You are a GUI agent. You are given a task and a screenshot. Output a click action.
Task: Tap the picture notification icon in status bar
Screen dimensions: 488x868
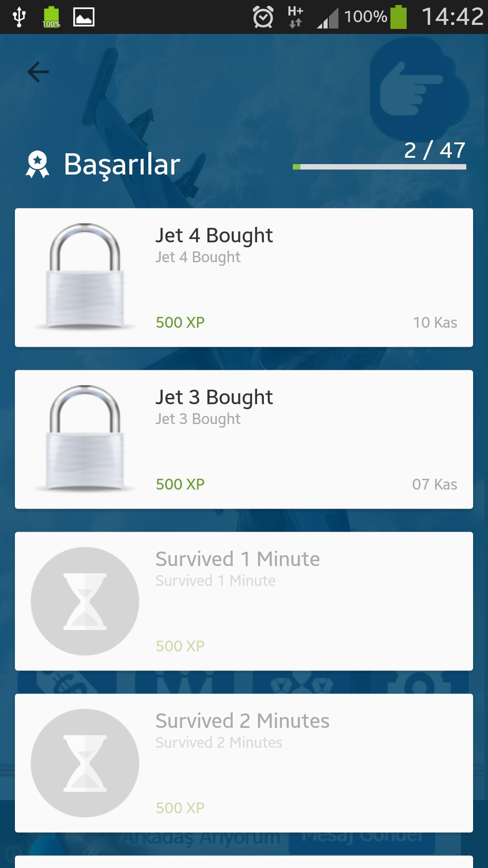pyautogui.click(x=84, y=17)
